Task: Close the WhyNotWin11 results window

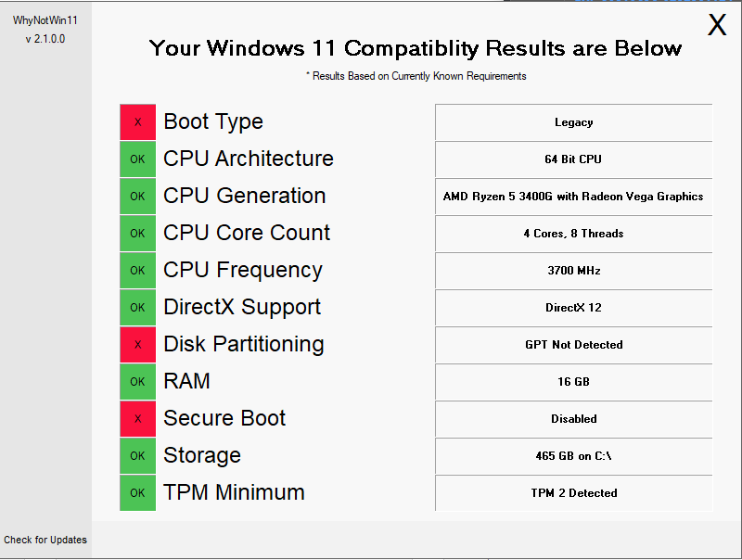Action: pos(717,25)
